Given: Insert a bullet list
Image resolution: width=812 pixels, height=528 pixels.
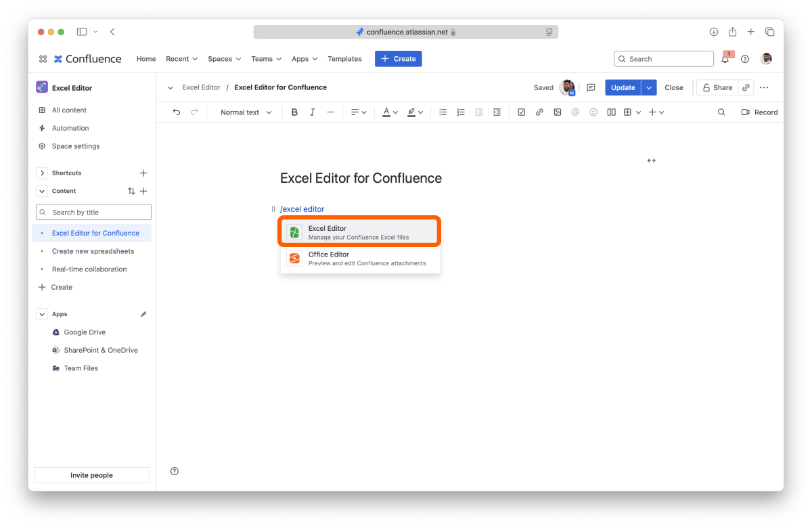Looking at the screenshot, I should (443, 112).
